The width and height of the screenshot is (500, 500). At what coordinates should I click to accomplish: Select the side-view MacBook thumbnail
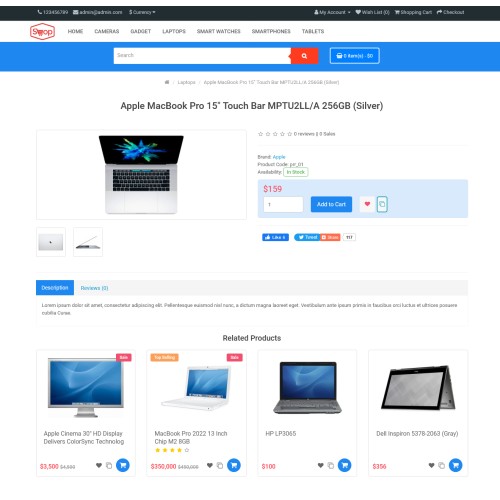click(x=88, y=242)
